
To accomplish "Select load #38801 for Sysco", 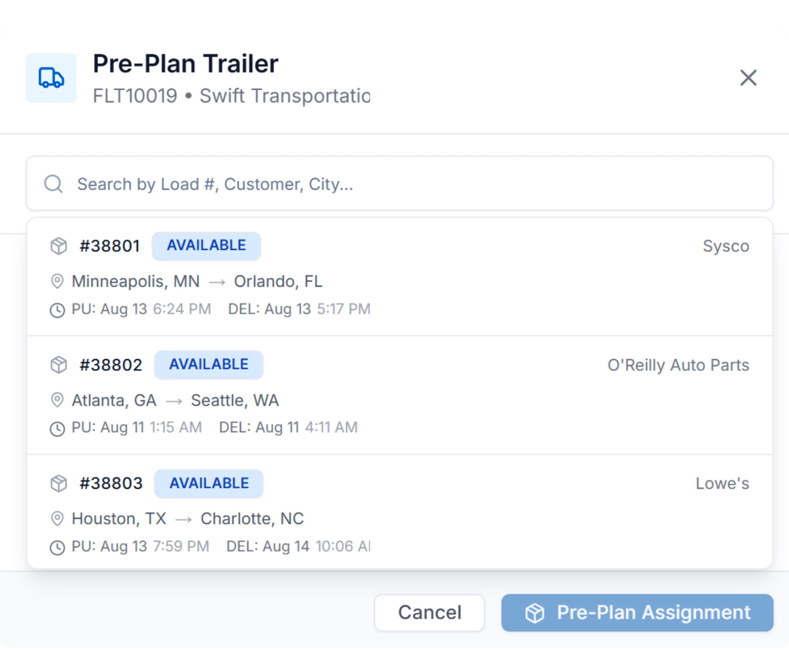I will coord(399,277).
